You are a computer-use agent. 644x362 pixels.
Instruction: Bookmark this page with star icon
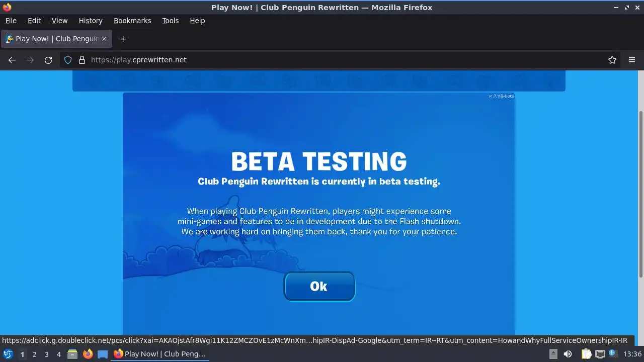click(x=612, y=60)
